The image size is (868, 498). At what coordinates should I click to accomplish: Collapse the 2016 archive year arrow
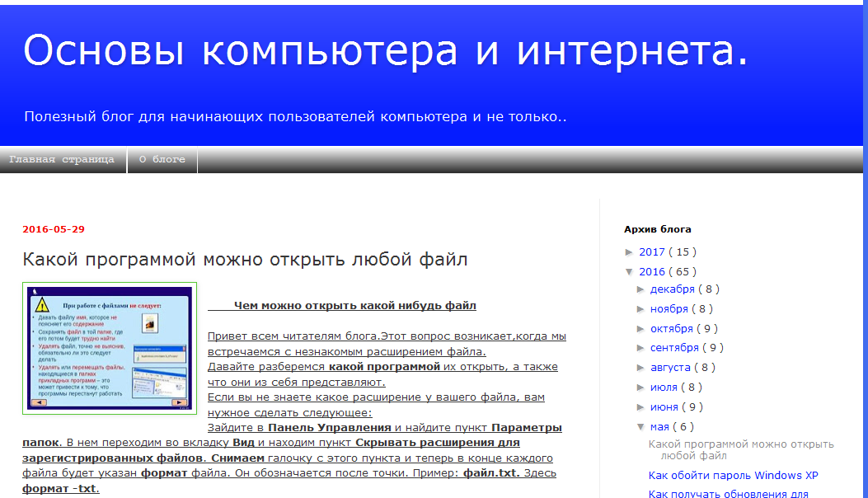point(630,272)
